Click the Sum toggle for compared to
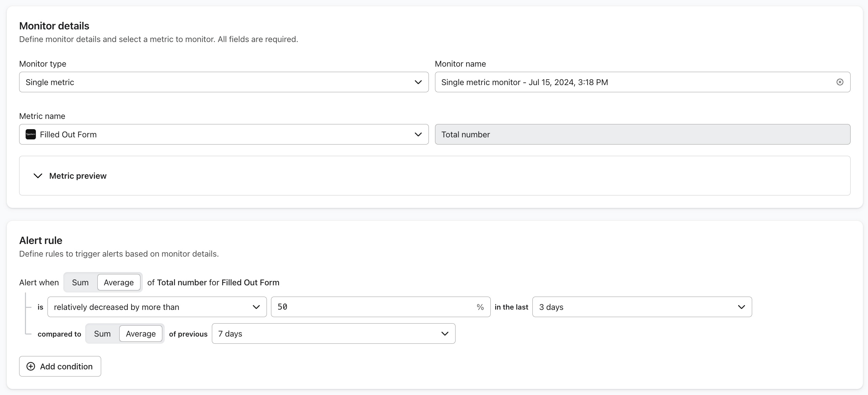The height and width of the screenshot is (395, 868). pos(102,333)
